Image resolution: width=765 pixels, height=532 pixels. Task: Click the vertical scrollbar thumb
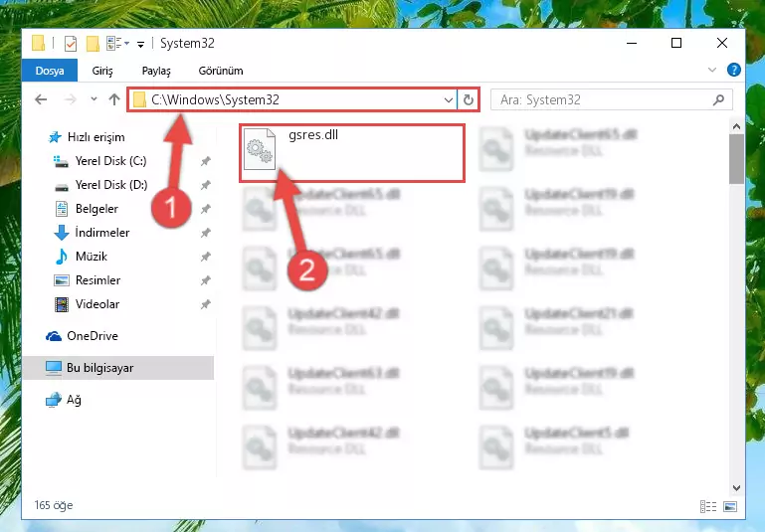(736, 159)
